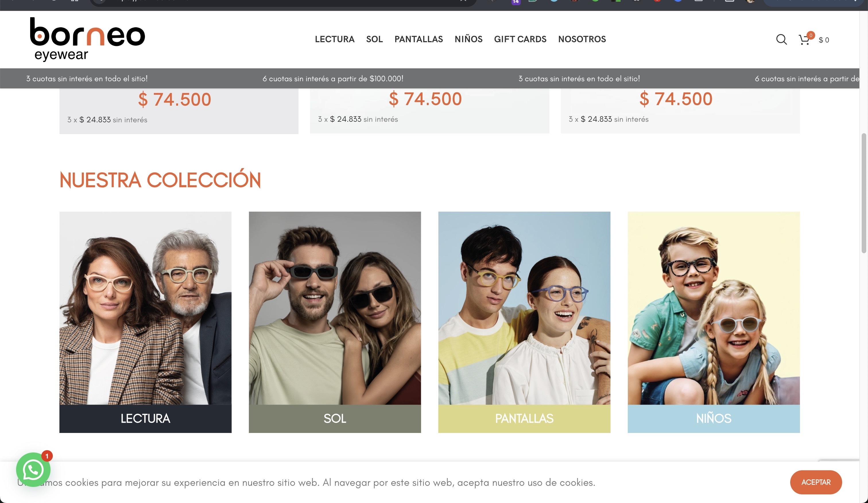
Task: Open the SOL menu item
Action: [374, 39]
